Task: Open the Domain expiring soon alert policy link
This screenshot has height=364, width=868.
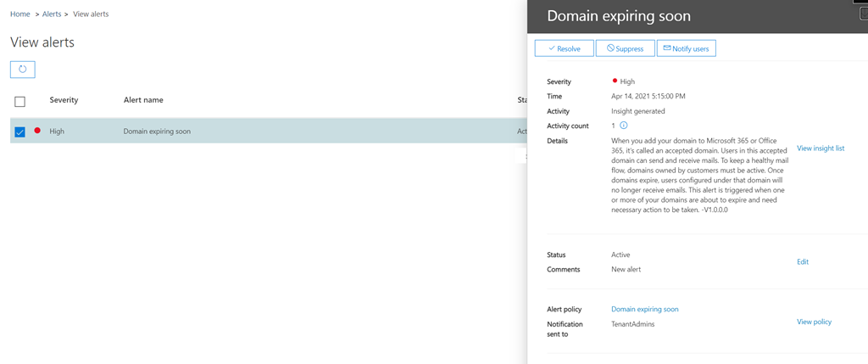Action: pyautogui.click(x=644, y=309)
